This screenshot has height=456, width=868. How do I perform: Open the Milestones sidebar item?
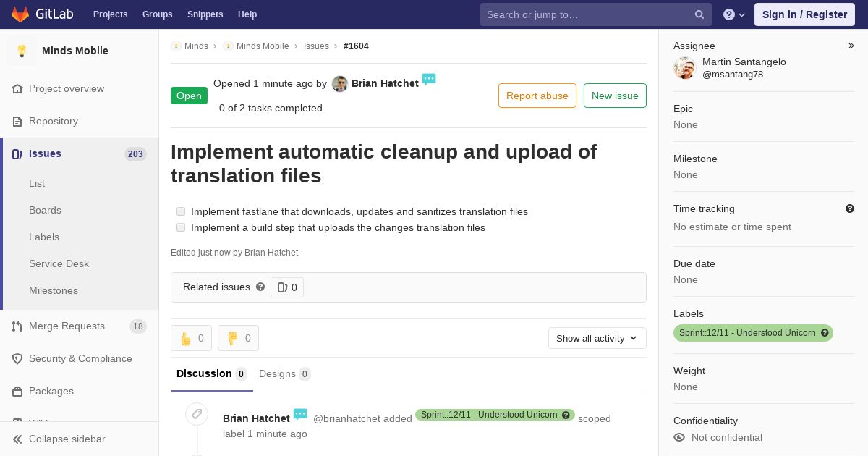(54, 290)
